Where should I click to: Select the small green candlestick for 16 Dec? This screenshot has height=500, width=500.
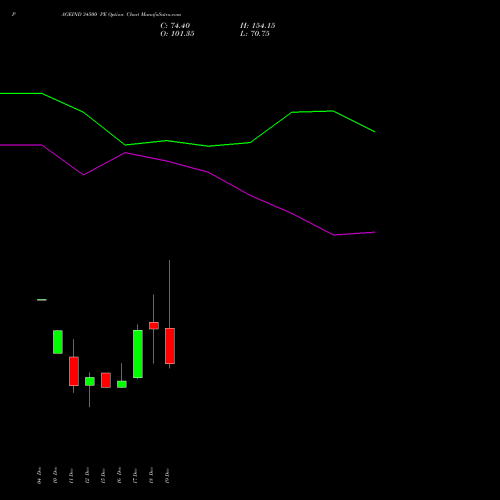(x=122, y=384)
